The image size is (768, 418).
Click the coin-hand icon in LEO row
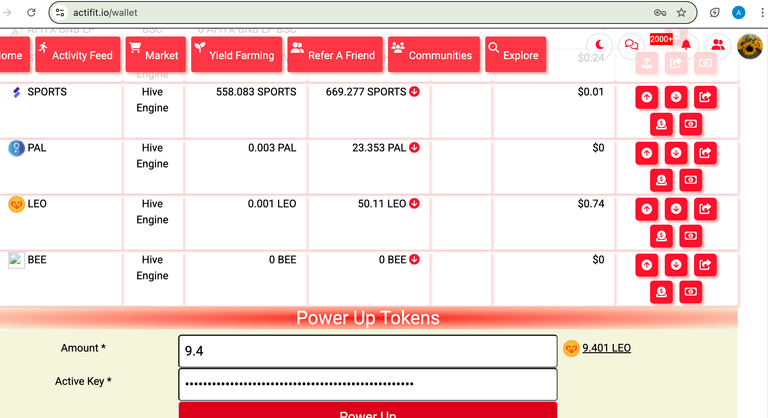661,236
